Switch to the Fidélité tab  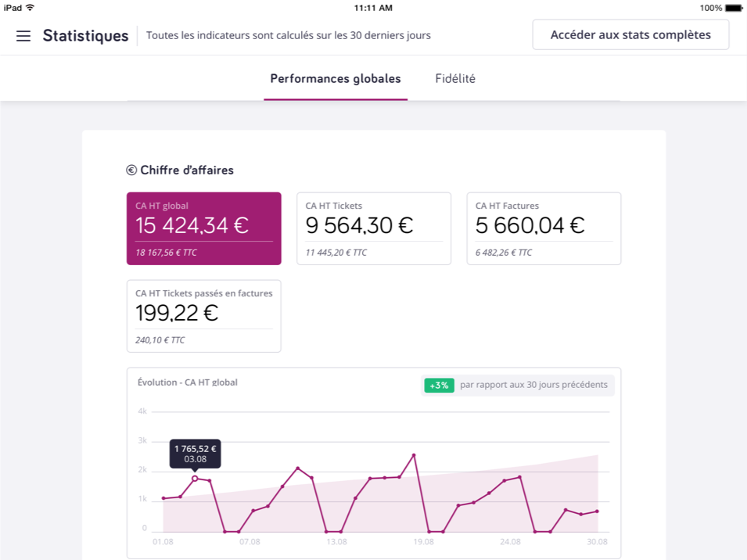click(456, 78)
